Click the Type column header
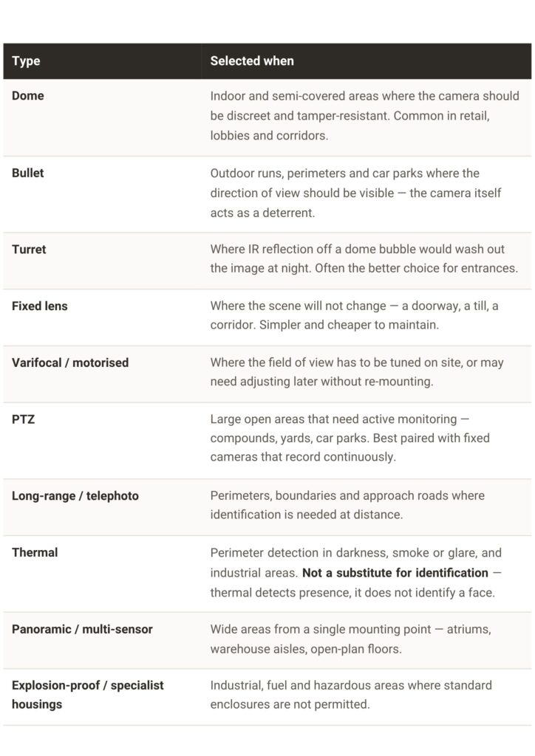Screen dimensions: 535x756 pos(26,61)
